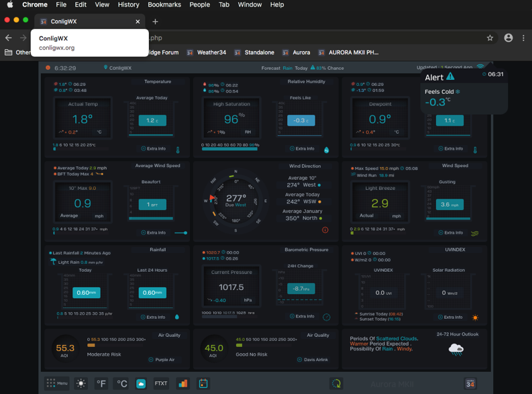This screenshot has width=532, height=394.
Task: Open Extra Info for UVINDEX panel
Action: pyautogui.click(x=450, y=317)
